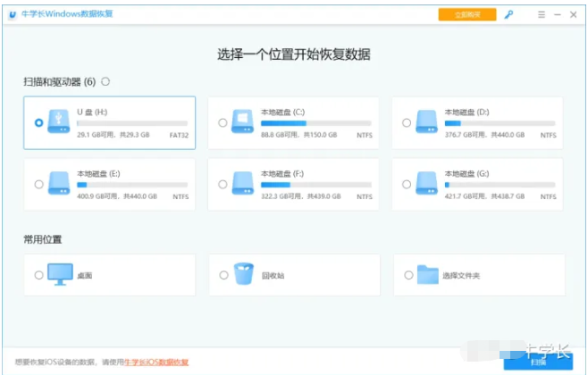Click the key icon for registration

[509, 15]
